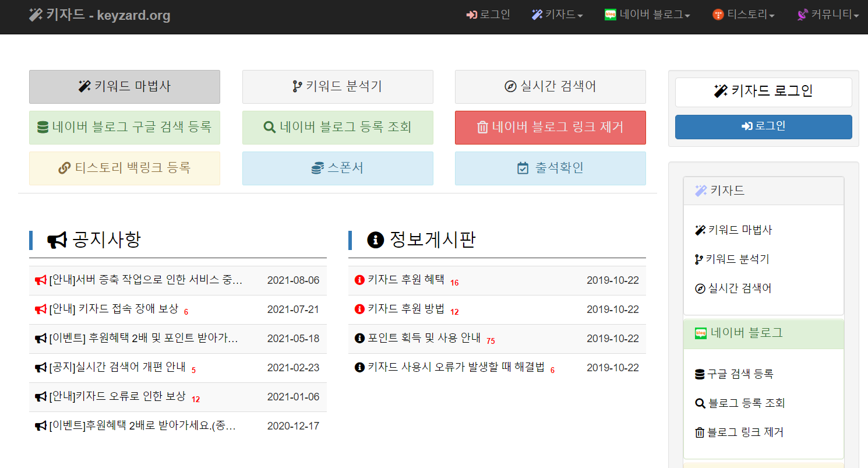This screenshot has height=468, width=868.
Task: Click red megaphone icon on 서버 증축 notice row
Action: pos(40,280)
